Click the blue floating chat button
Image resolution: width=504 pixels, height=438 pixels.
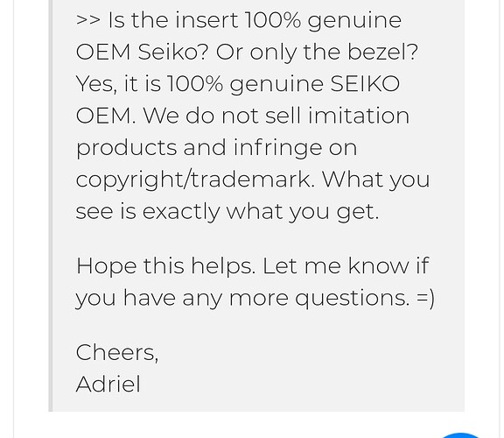click(x=460, y=435)
